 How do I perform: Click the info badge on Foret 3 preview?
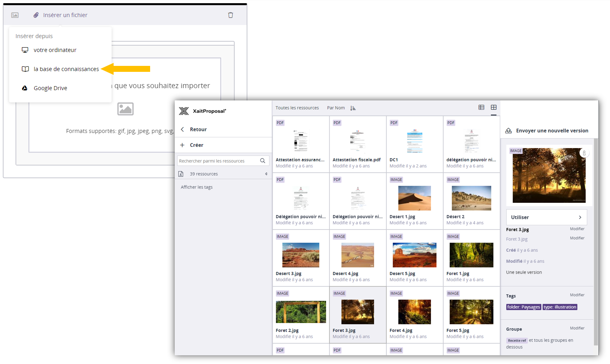point(584,153)
